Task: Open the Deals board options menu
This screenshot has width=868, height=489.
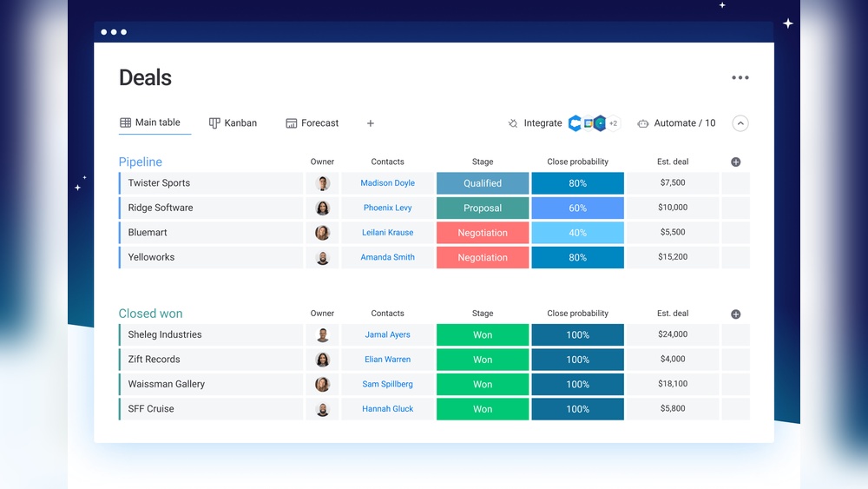Action: [x=740, y=77]
